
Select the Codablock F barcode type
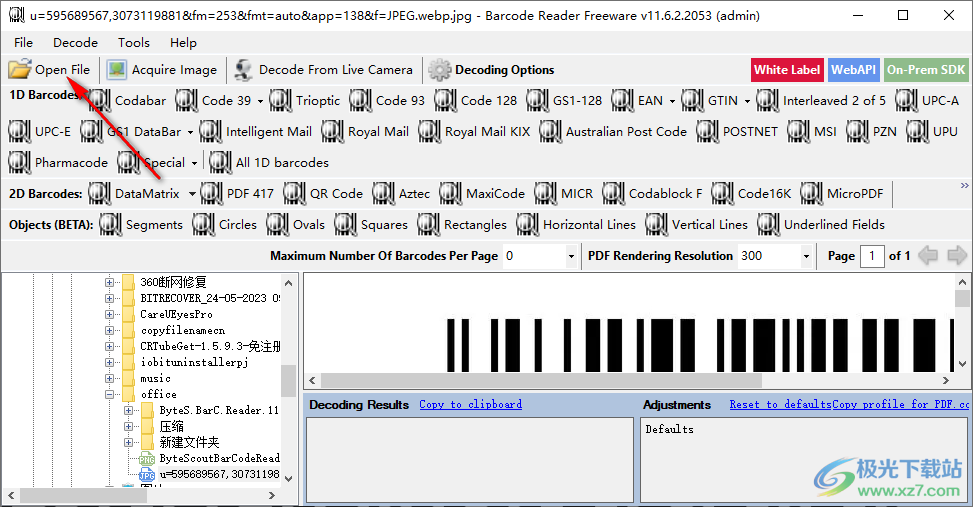point(653,194)
